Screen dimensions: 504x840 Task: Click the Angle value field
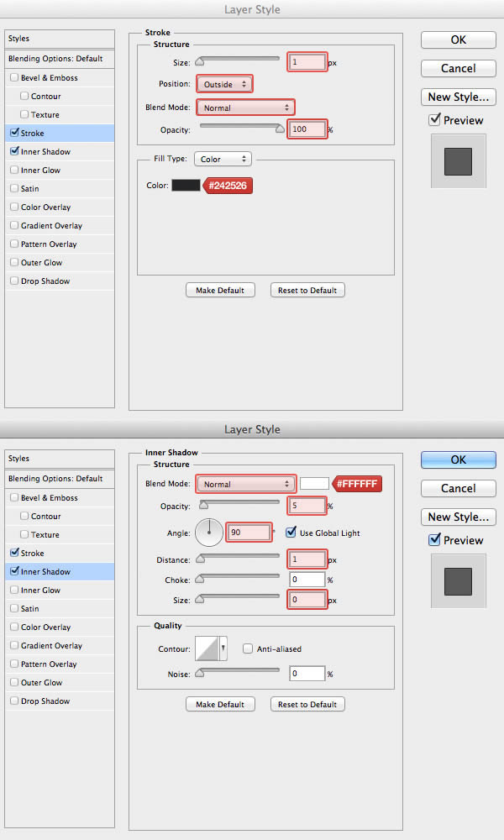tap(249, 533)
